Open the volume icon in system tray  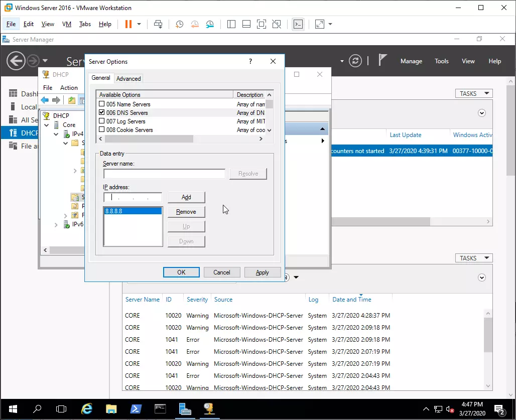[450, 409]
